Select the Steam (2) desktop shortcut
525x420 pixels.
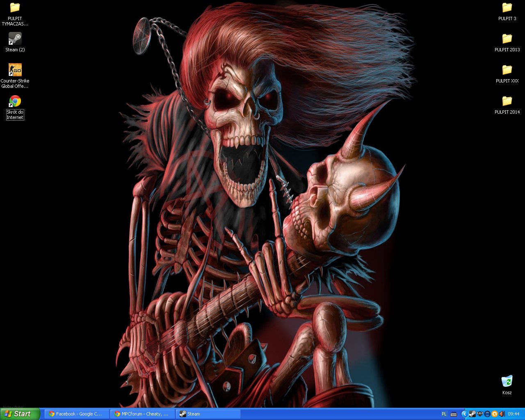pyautogui.click(x=15, y=42)
